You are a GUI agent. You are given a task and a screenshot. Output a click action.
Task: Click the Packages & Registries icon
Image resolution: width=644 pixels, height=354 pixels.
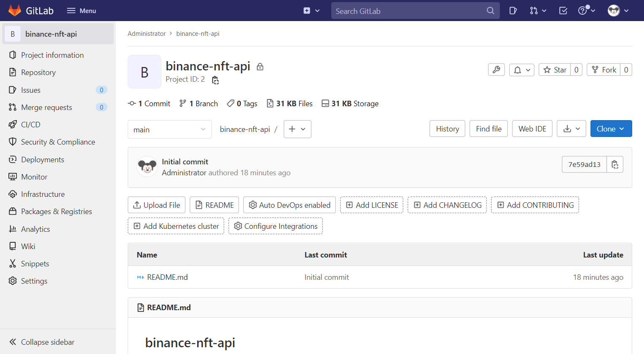[x=13, y=212]
